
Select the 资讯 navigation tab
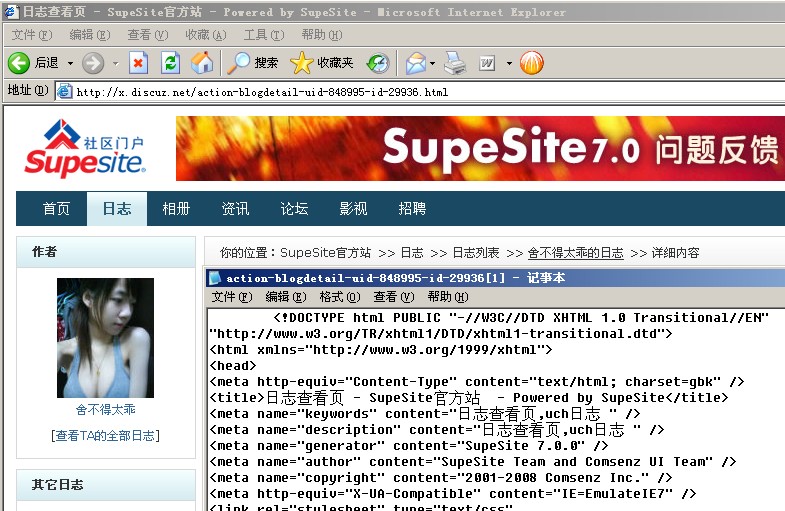pos(235,209)
